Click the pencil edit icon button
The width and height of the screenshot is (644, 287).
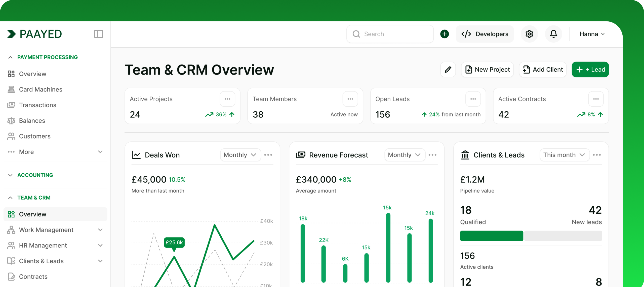(x=448, y=70)
